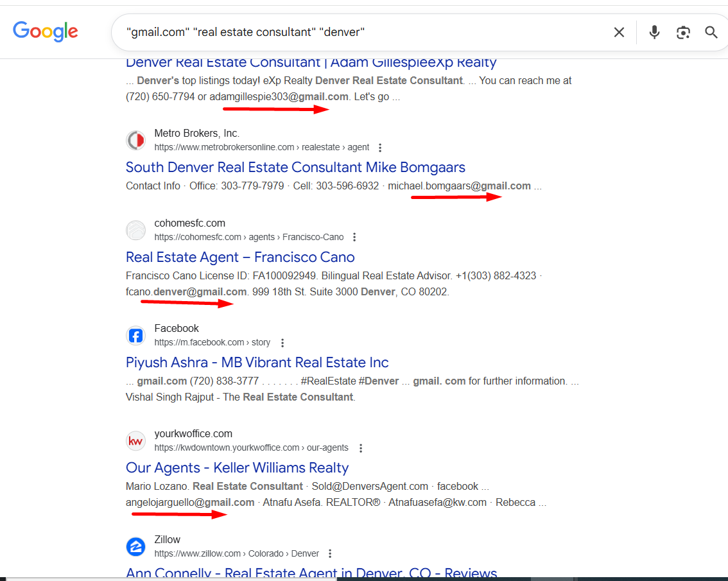The image size is (728, 581).
Task: Open more options for Facebook result
Action: (282, 343)
